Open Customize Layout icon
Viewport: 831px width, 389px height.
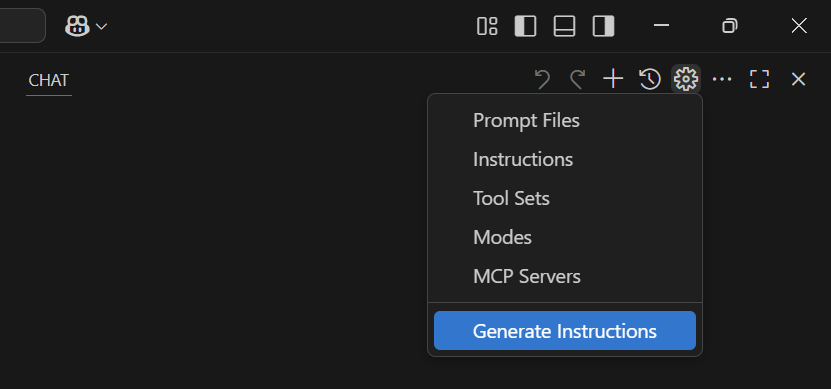click(x=487, y=26)
